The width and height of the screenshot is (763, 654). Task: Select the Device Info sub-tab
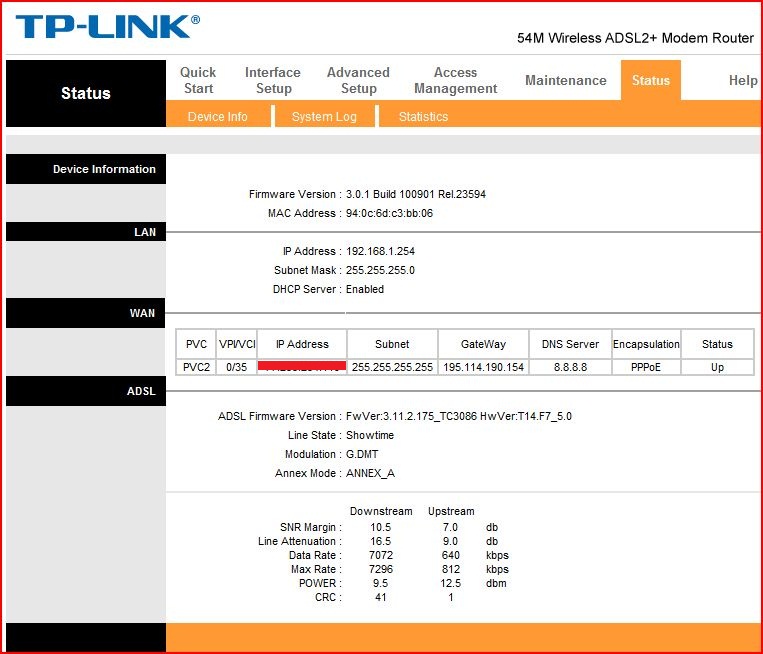point(218,117)
